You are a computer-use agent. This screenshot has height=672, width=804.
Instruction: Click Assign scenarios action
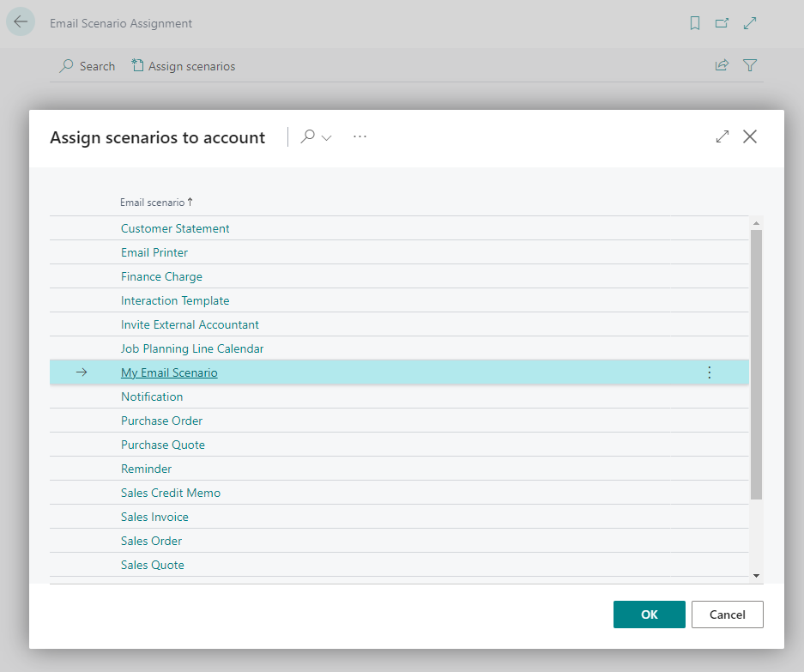(184, 66)
